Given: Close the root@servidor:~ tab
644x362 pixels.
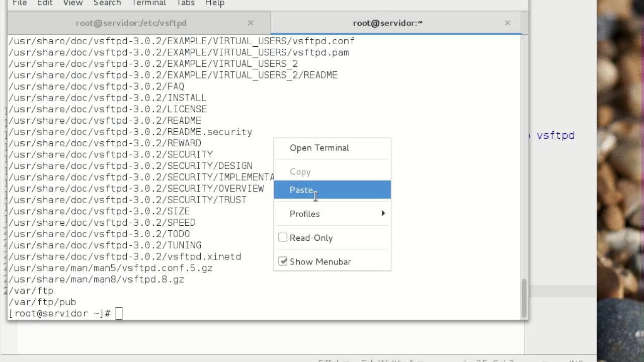Looking at the screenshot, I should (508, 23).
